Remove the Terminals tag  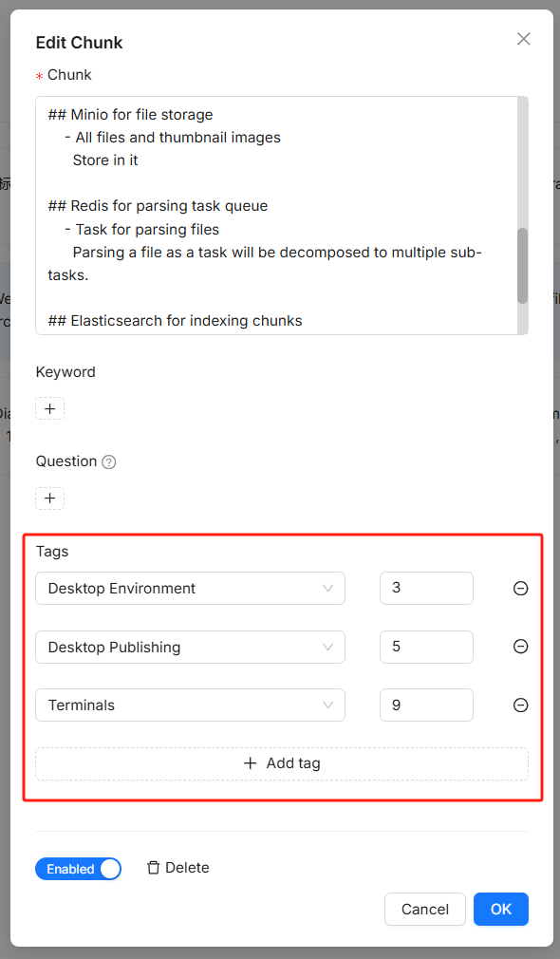point(520,705)
